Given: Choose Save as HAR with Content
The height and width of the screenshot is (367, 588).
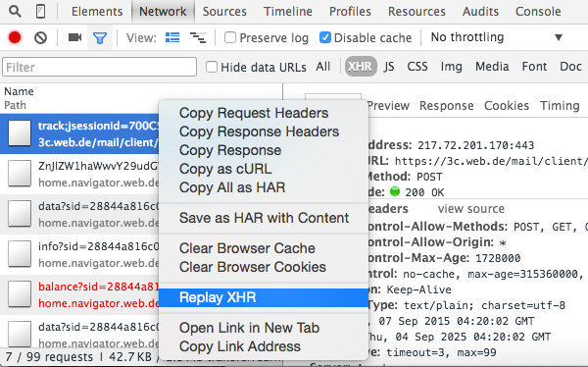Looking at the screenshot, I should click(x=264, y=218).
